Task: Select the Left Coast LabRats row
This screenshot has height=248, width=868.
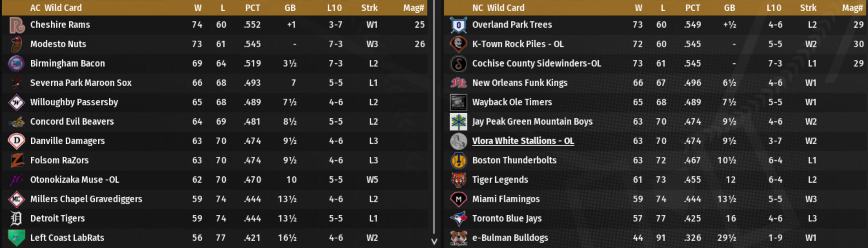Action: point(67,238)
